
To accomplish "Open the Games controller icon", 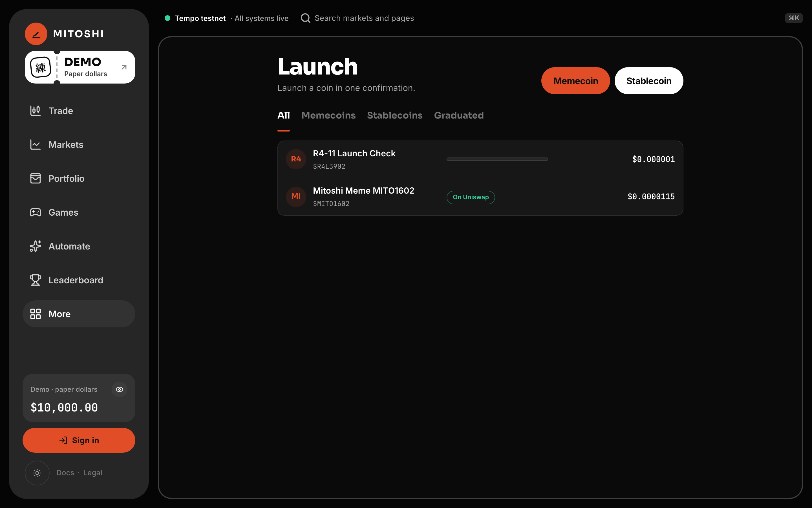I will pyautogui.click(x=35, y=212).
